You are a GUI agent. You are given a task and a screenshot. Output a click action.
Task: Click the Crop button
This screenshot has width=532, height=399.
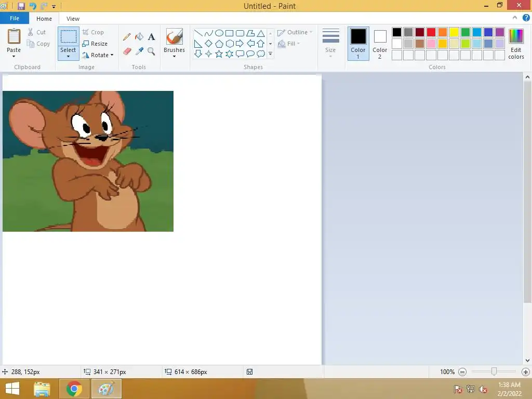pyautogui.click(x=93, y=32)
